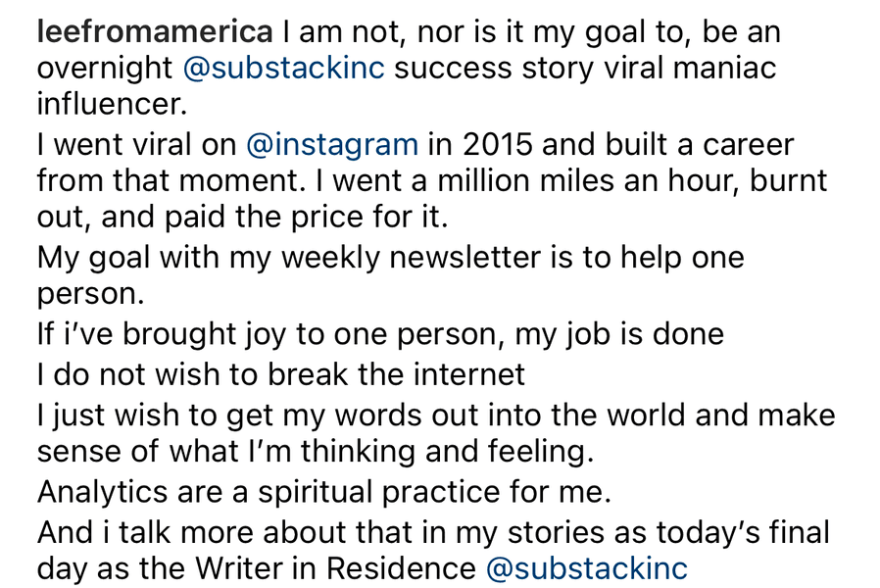Open the @instagram mention link

pos(332,144)
